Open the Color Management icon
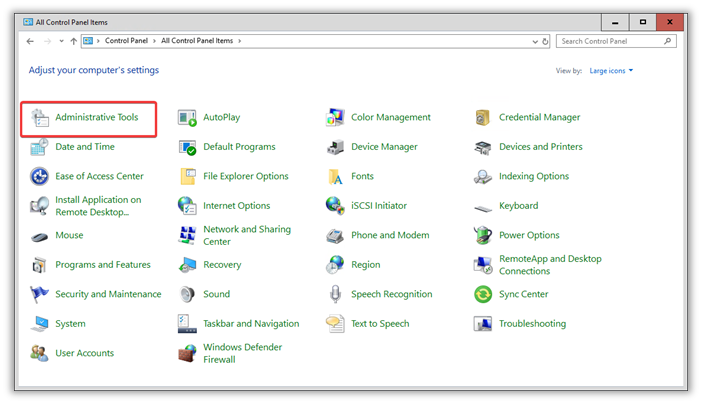The width and height of the screenshot is (702, 404). click(x=335, y=118)
